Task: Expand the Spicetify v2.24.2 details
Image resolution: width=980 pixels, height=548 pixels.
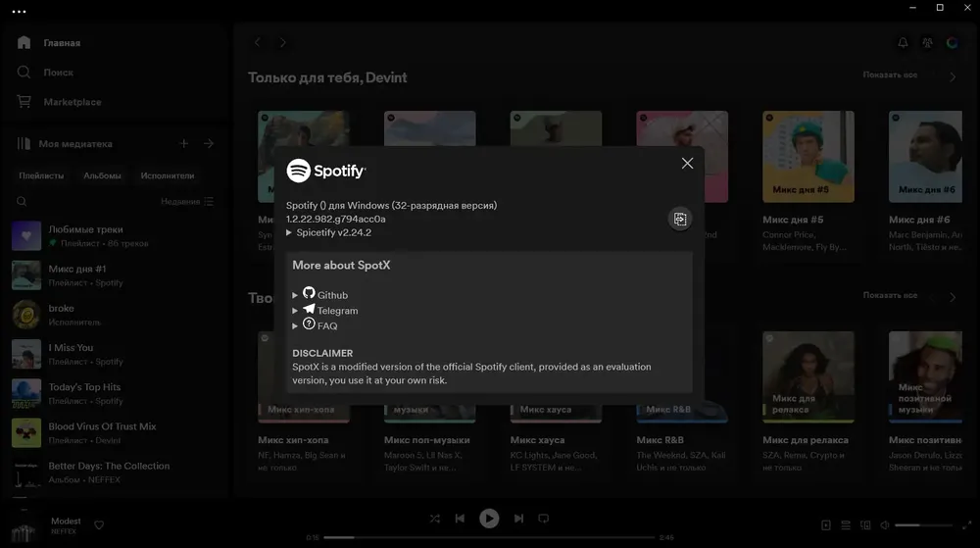Action: [x=328, y=232]
